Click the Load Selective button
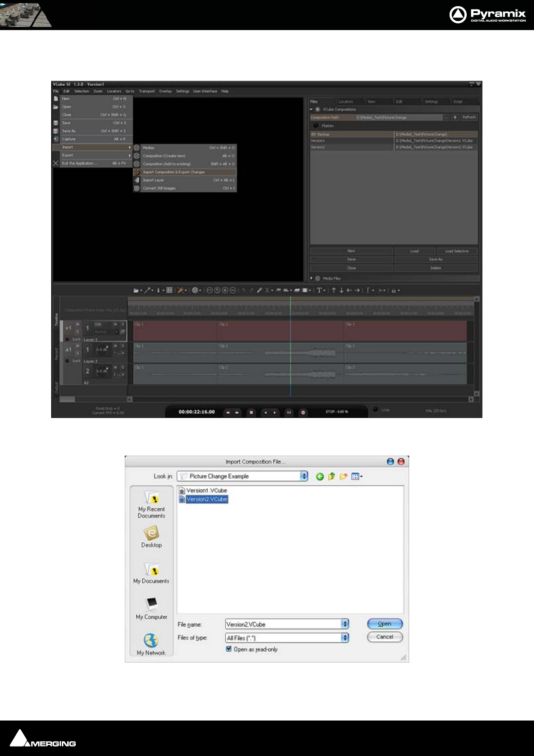This screenshot has width=534, height=756. tap(457, 251)
